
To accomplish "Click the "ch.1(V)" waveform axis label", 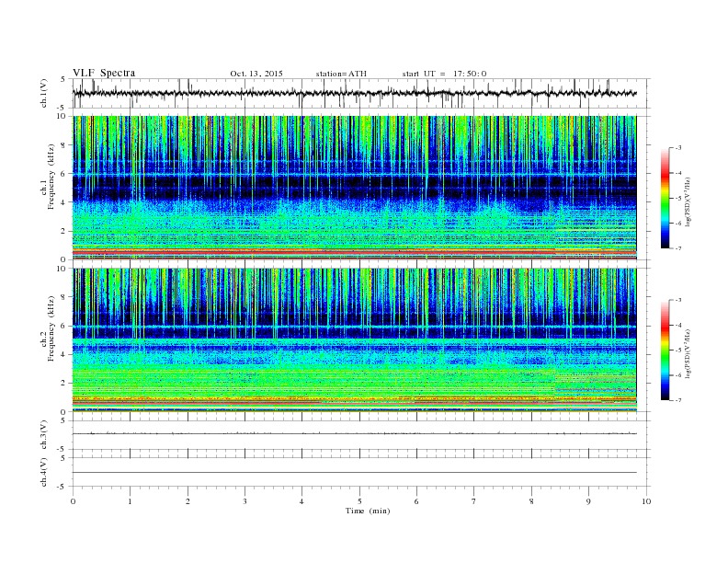I will 44,93.
